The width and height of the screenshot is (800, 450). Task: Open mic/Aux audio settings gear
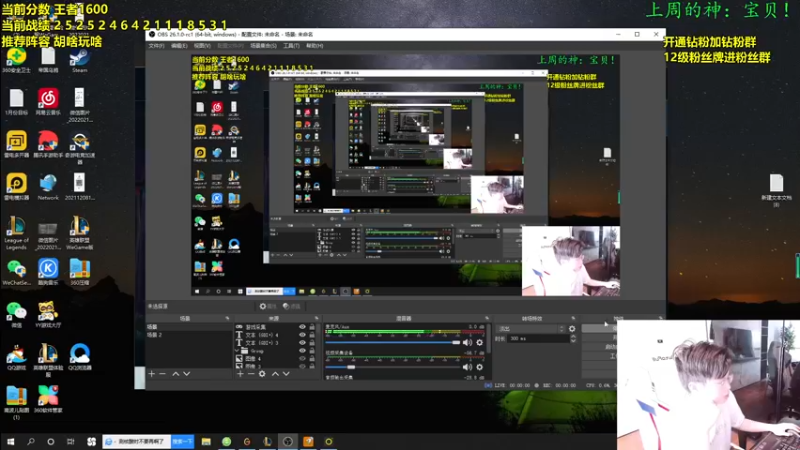click(x=480, y=342)
